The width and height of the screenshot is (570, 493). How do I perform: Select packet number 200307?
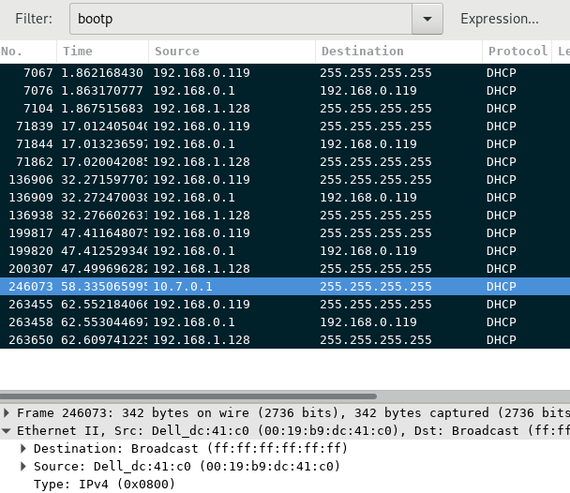(285, 269)
